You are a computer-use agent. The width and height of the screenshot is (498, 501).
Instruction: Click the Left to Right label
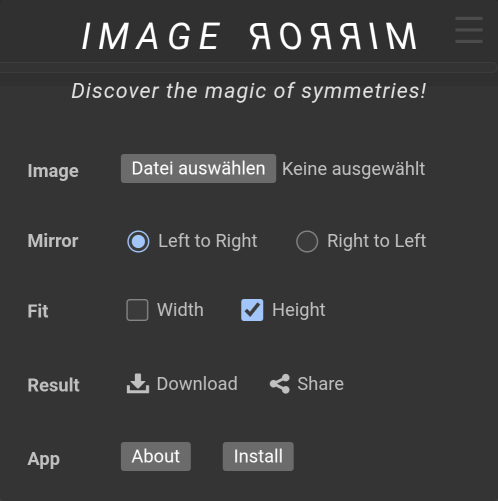pos(208,241)
